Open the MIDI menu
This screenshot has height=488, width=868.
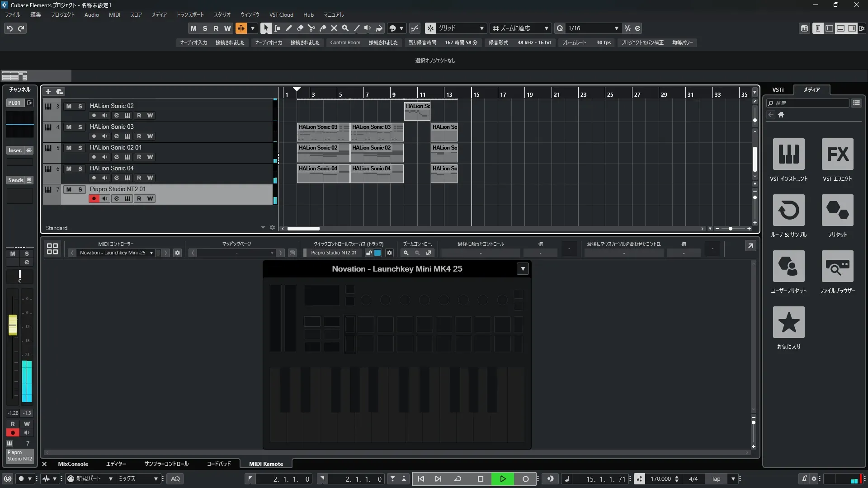coord(114,14)
